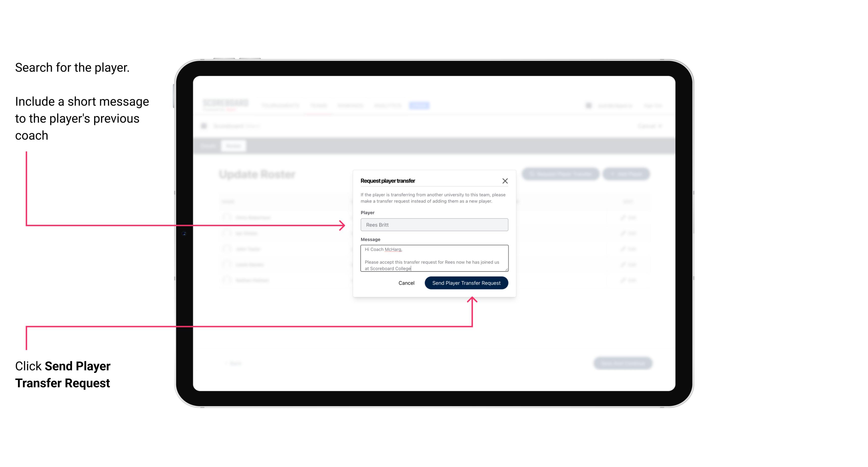Click the user profile icon top right
This screenshot has height=467, width=868.
(x=588, y=105)
